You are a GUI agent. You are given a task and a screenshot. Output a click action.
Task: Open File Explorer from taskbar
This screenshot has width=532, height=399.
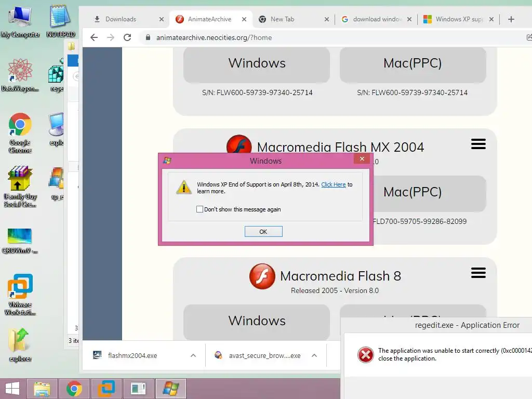[42, 389]
